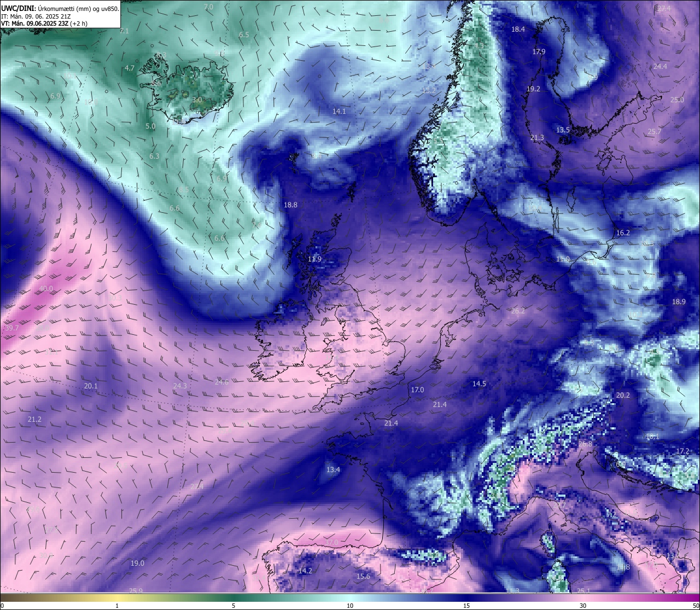Click the 13.5 value label over the Baltic
The width and height of the screenshot is (700, 610).
click(563, 130)
